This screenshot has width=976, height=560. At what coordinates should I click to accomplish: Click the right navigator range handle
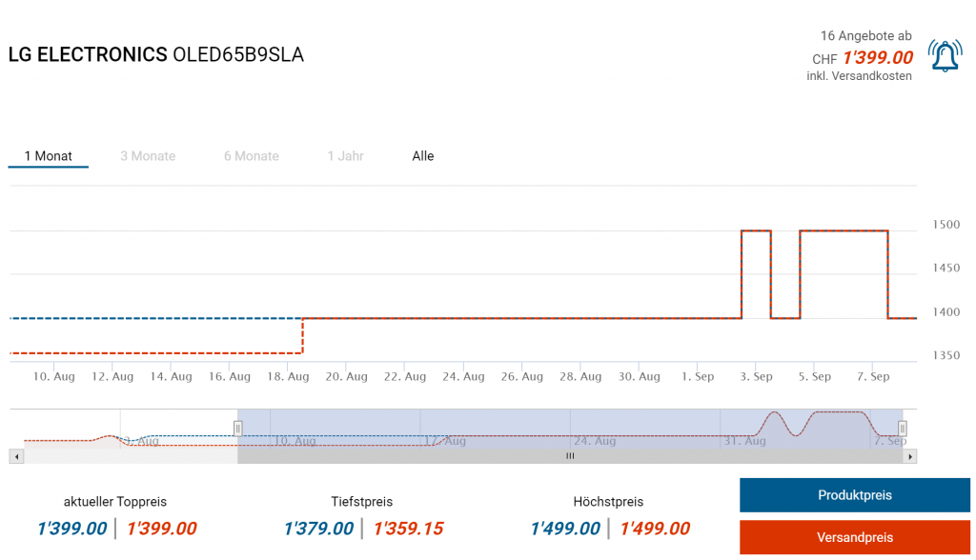coord(903,429)
